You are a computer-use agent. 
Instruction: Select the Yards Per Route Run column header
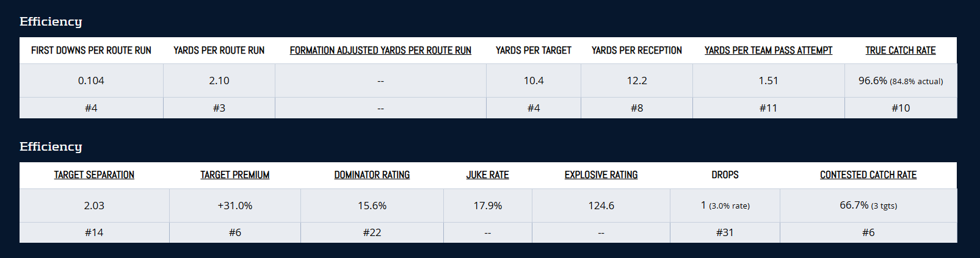pyautogui.click(x=219, y=51)
